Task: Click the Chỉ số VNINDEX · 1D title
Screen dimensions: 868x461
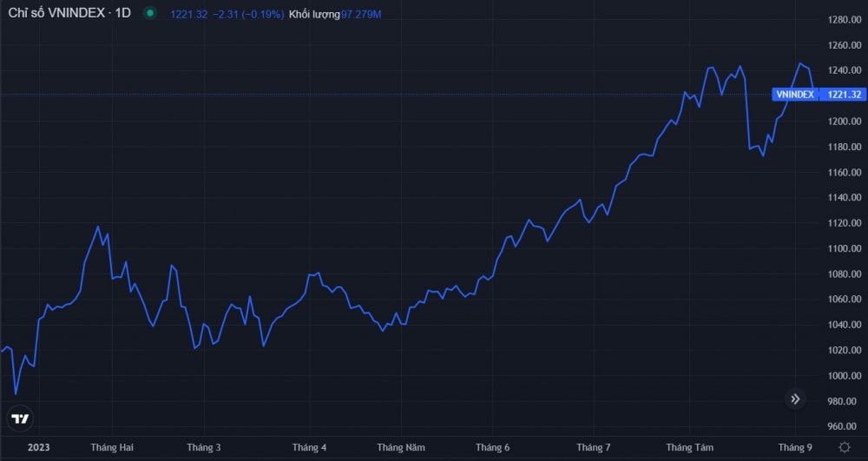Action: click(x=69, y=13)
